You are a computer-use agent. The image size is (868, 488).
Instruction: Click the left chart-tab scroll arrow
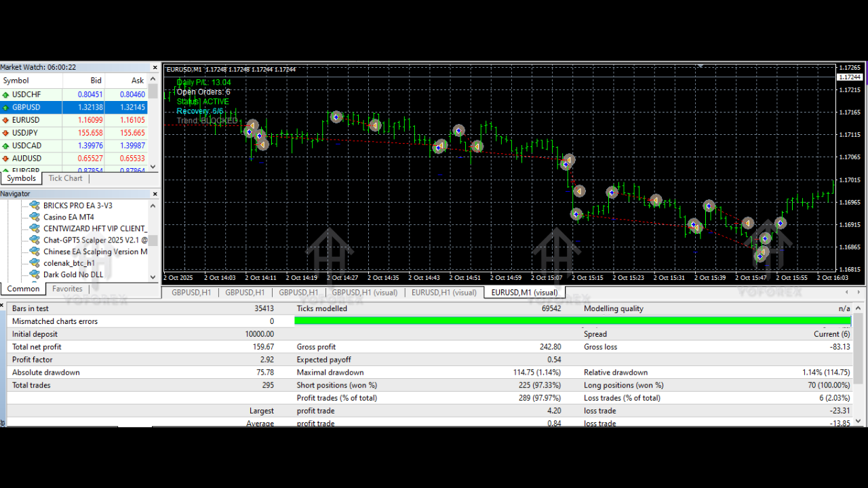(x=846, y=292)
